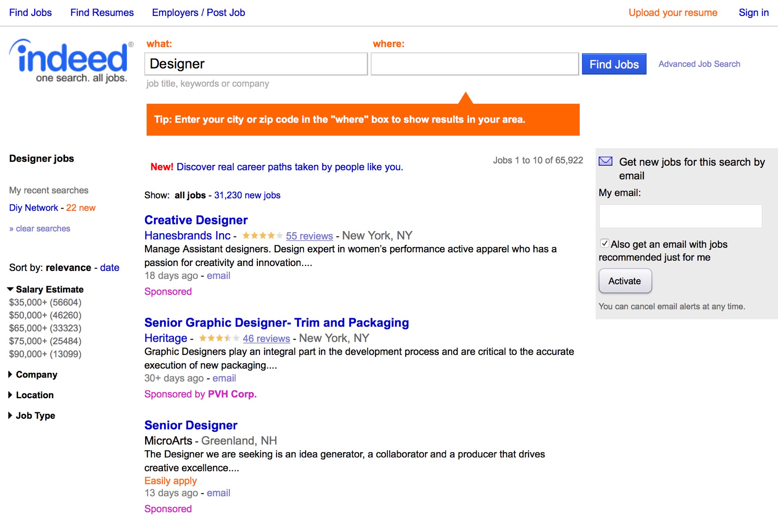Image resolution: width=778 pixels, height=532 pixels.
Task: Open Advanced Job Search
Action: [x=699, y=64]
